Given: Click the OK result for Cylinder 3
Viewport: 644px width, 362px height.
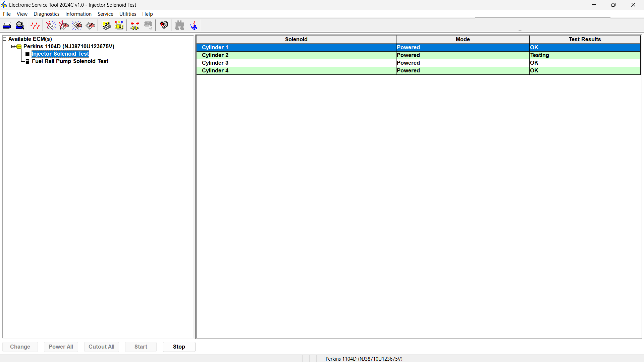Looking at the screenshot, I should coord(585,63).
